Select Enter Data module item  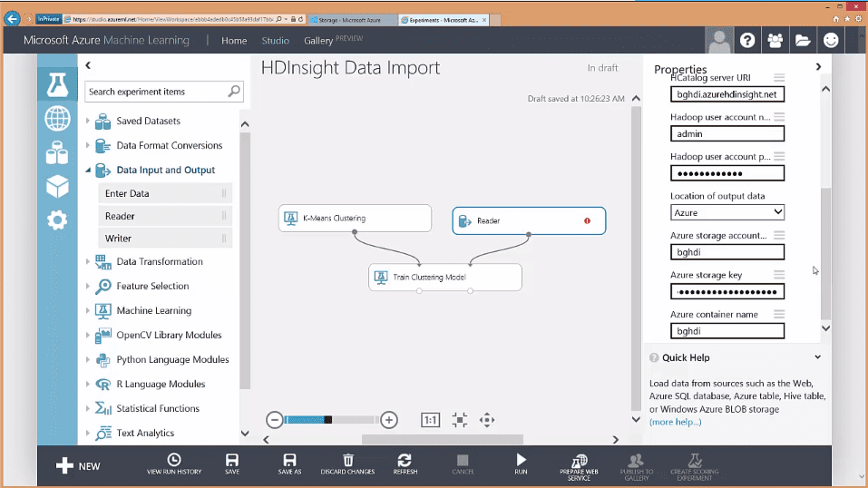[x=165, y=193]
